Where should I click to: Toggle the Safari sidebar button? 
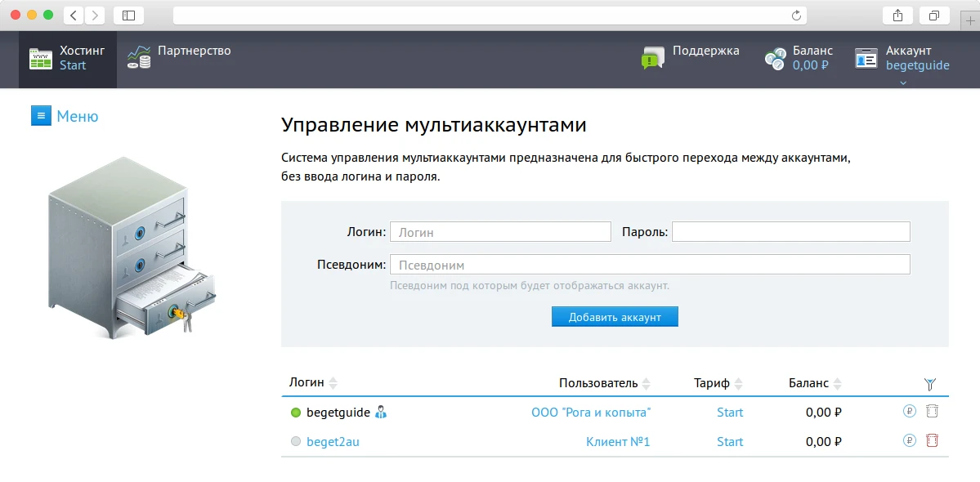point(128,14)
